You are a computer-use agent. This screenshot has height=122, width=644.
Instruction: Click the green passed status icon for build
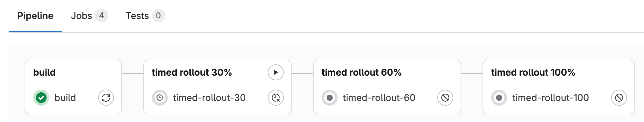41,98
